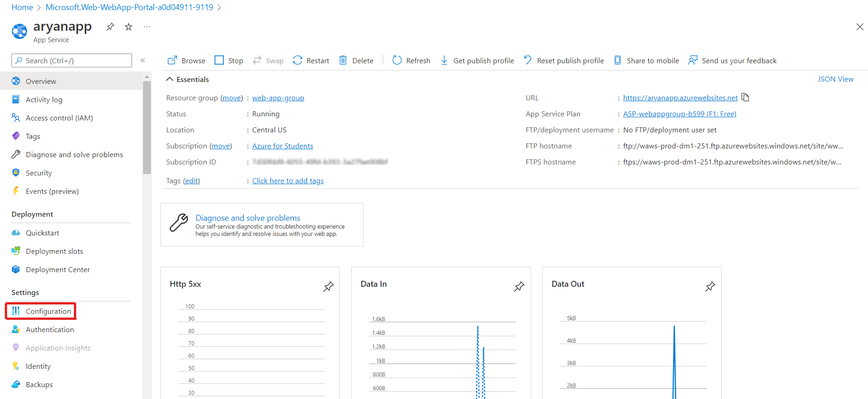This screenshot has height=399, width=868.
Task: Click move next to Resource group
Action: [232, 98]
